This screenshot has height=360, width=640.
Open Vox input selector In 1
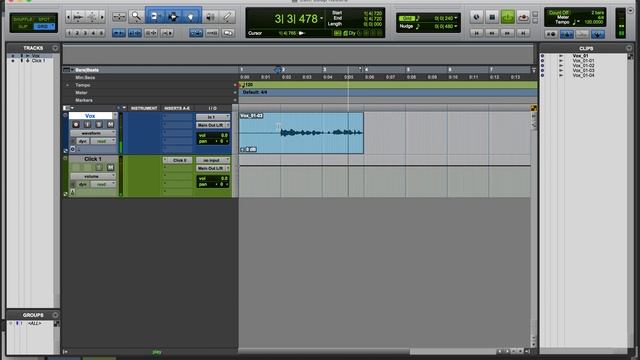click(x=213, y=117)
